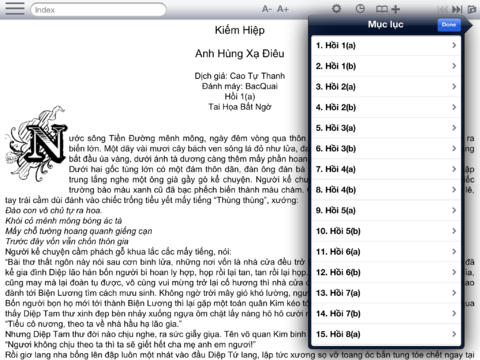Expand the chevron for Hồi 4(b)
The image size is (480, 360).
click(x=454, y=190)
